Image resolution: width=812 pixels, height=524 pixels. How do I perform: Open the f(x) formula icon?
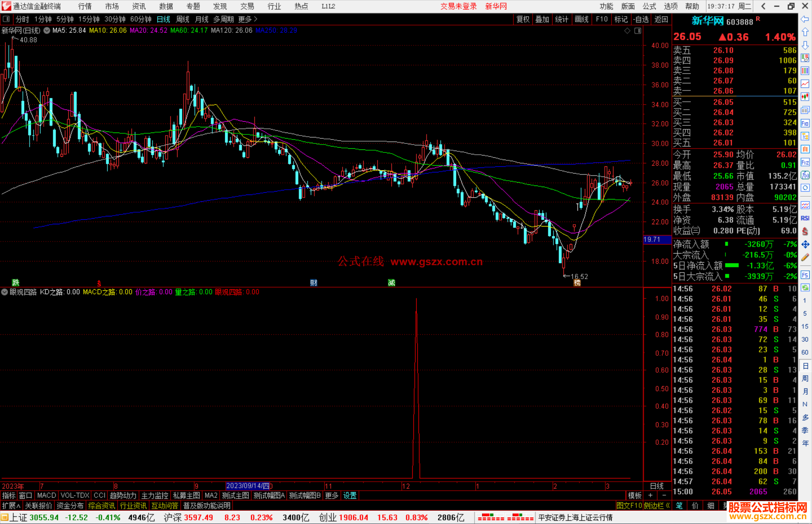tap(805, 175)
